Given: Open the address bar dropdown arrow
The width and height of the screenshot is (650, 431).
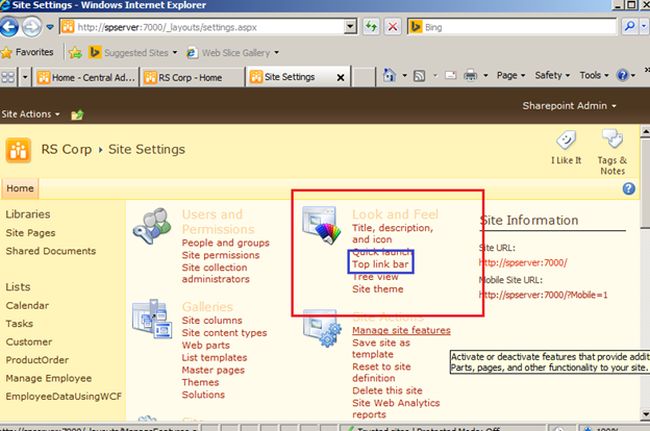Looking at the screenshot, I should coord(351,27).
